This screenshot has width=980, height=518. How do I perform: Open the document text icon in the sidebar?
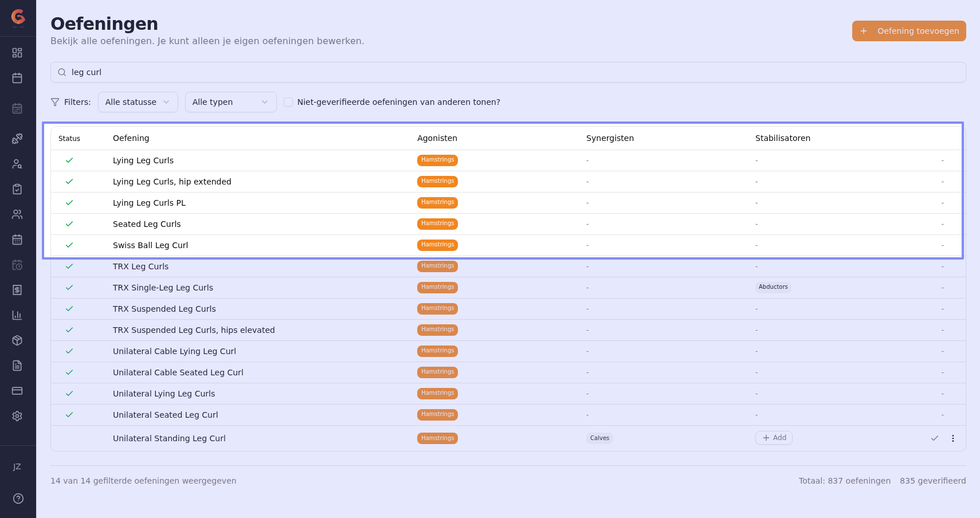(17, 366)
